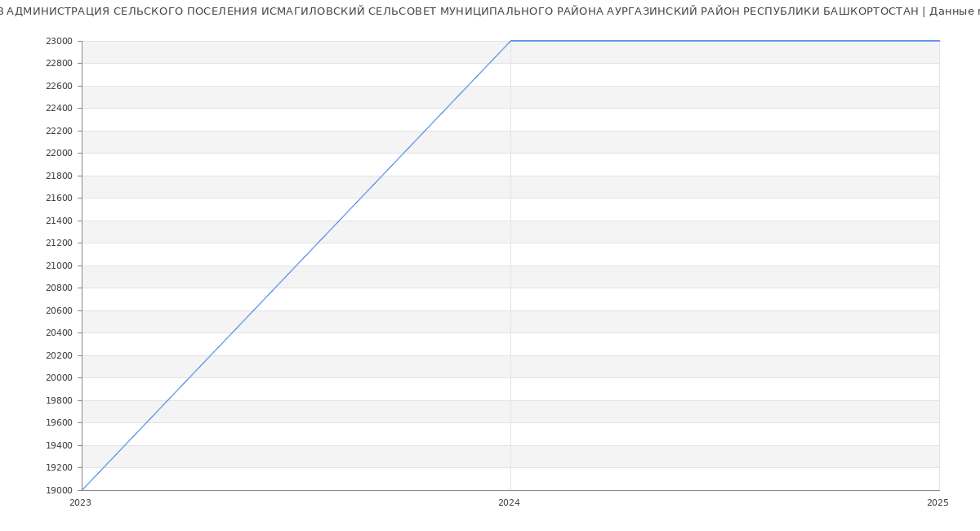The image size is (980, 531).
Task: Click the 2024 x-axis label
Action: (x=509, y=503)
